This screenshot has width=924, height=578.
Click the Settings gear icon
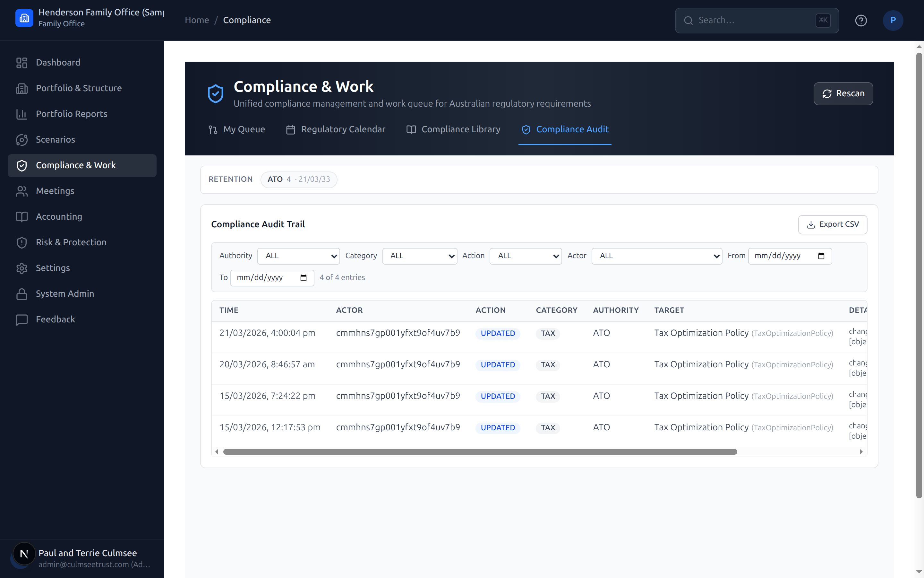tap(22, 268)
